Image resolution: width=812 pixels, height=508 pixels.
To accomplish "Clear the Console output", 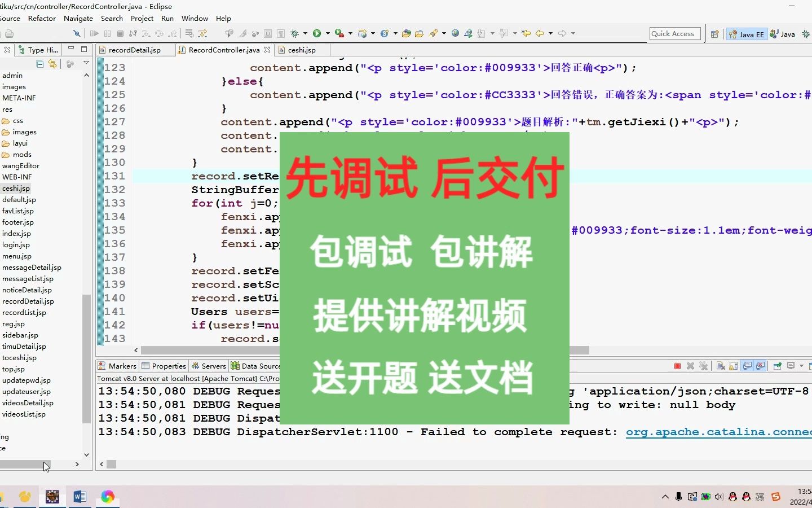I will [721, 366].
